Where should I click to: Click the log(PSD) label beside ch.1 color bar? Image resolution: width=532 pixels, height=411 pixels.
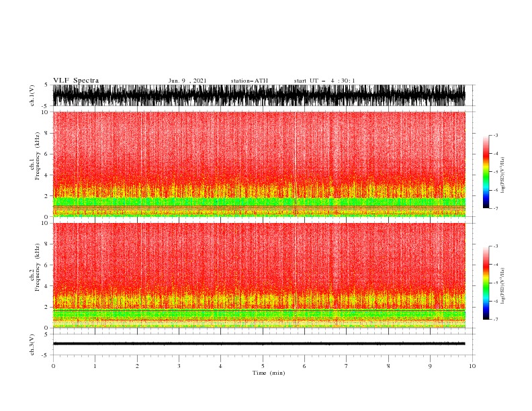pyautogui.click(x=502, y=175)
